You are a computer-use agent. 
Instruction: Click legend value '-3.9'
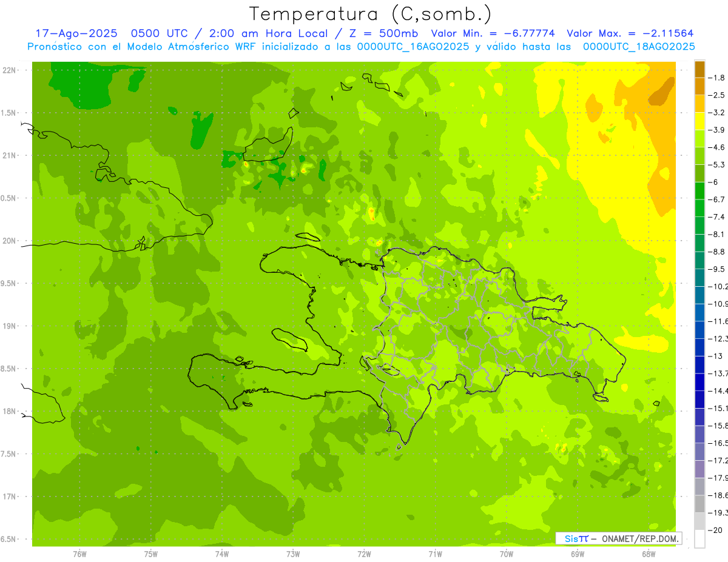pos(718,130)
